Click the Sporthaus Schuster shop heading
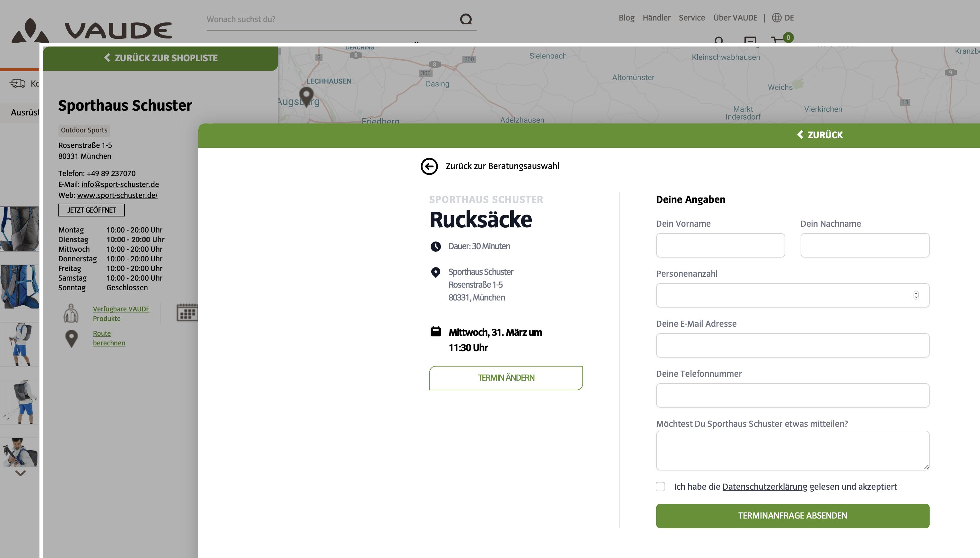The height and width of the screenshot is (558, 980). coord(125,106)
